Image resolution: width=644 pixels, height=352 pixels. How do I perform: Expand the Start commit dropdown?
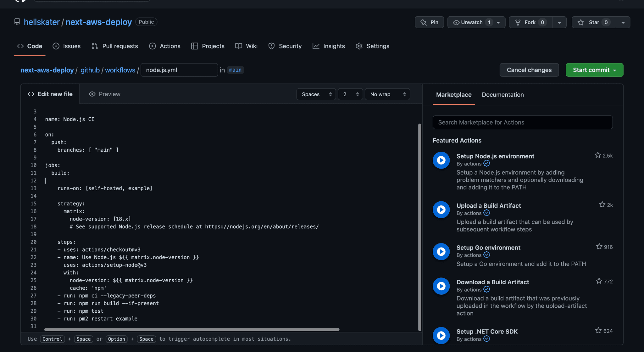click(615, 70)
